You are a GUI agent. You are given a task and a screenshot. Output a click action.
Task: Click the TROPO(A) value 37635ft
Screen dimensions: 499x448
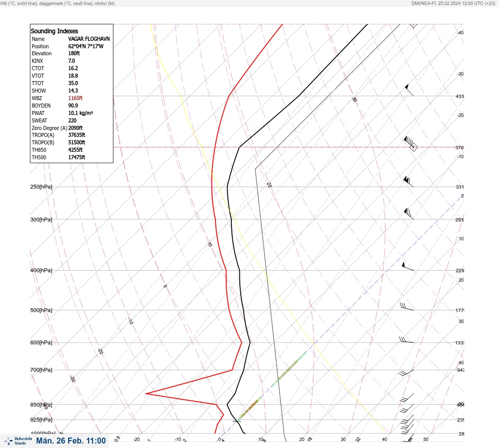tap(77, 135)
